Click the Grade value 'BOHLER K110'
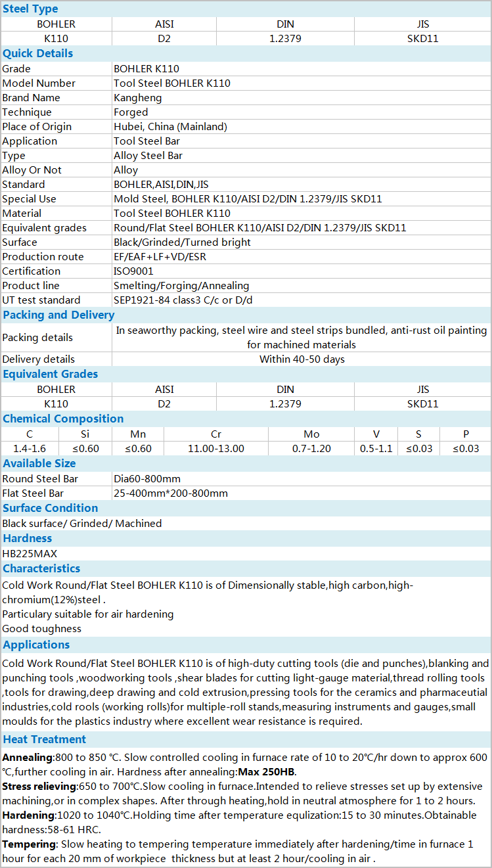 tap(146, 68)
